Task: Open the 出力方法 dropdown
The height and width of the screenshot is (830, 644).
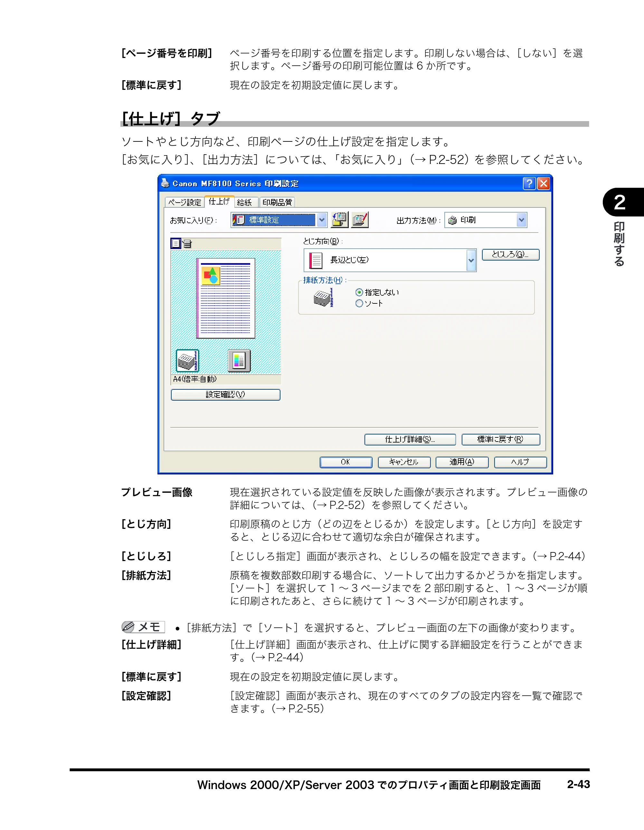Action: coord(486,220)
